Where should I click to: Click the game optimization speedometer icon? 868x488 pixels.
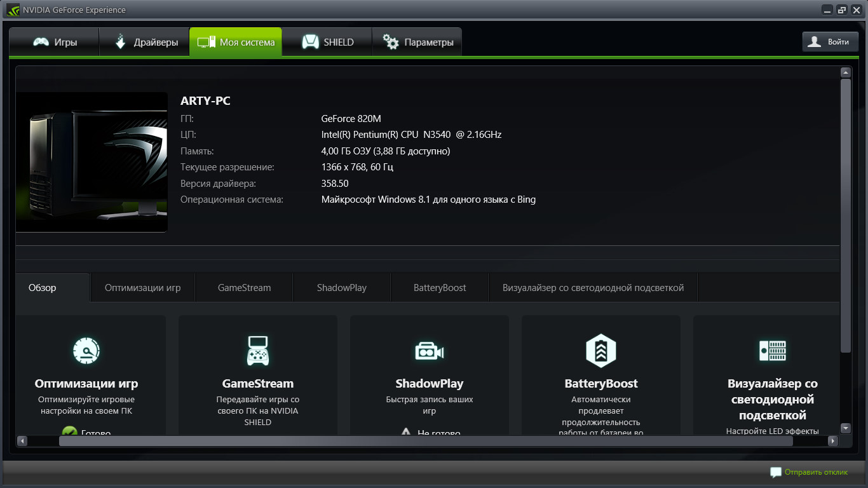pos(86,350)
